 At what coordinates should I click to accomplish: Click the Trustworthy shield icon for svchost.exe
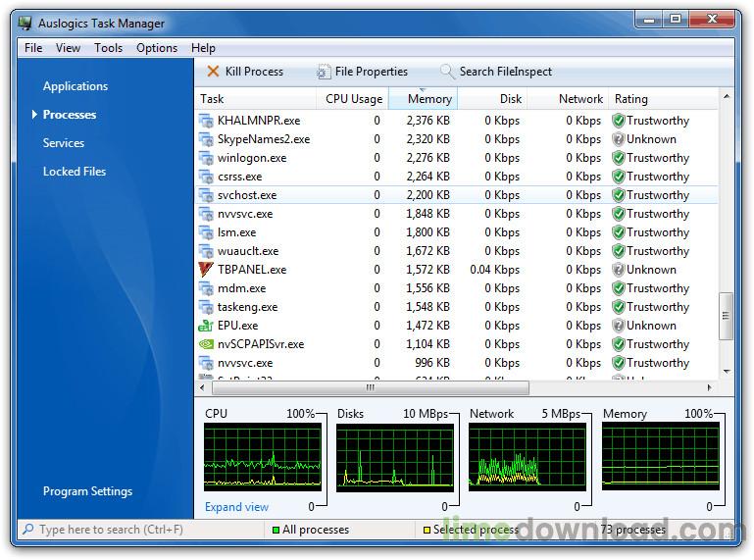tap(619, 195)
